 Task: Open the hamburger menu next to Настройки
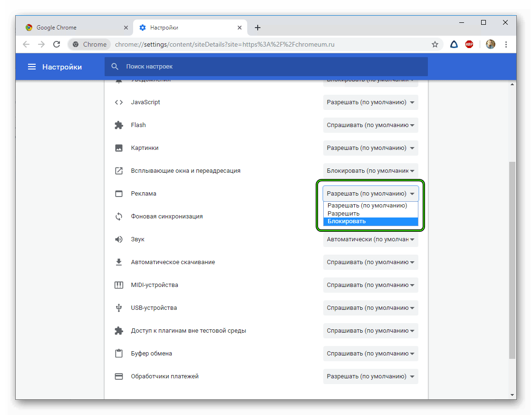click(31, 67)
